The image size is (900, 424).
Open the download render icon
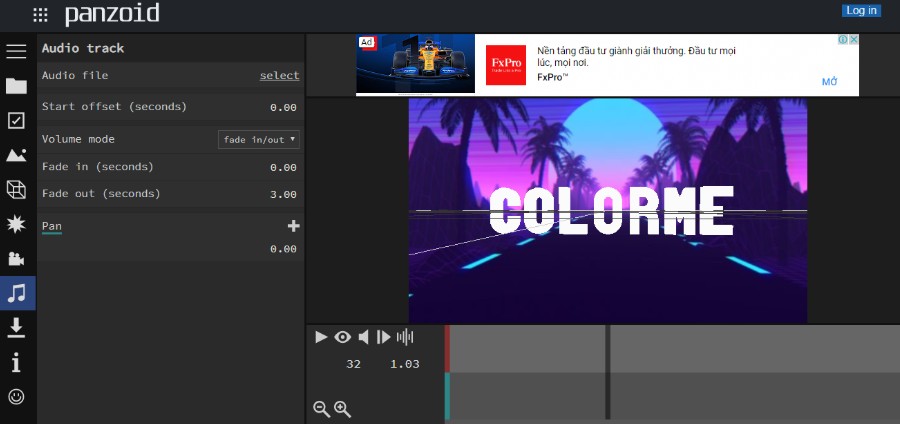[x=16, y=328]
